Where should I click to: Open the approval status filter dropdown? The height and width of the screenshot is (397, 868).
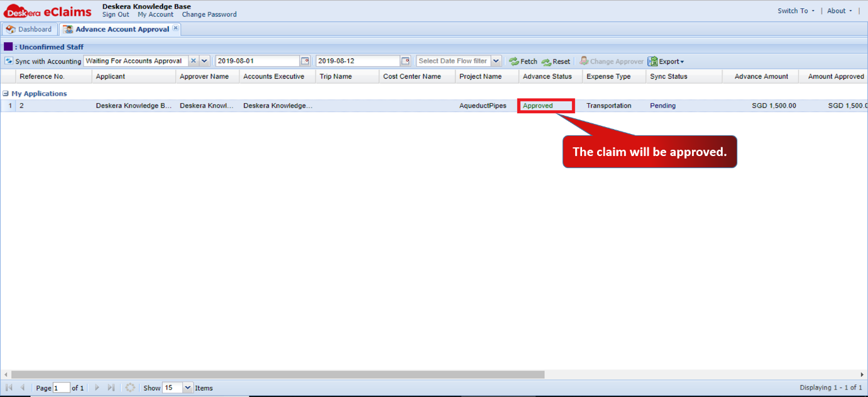pyautogui.click(x=204, y=61)
